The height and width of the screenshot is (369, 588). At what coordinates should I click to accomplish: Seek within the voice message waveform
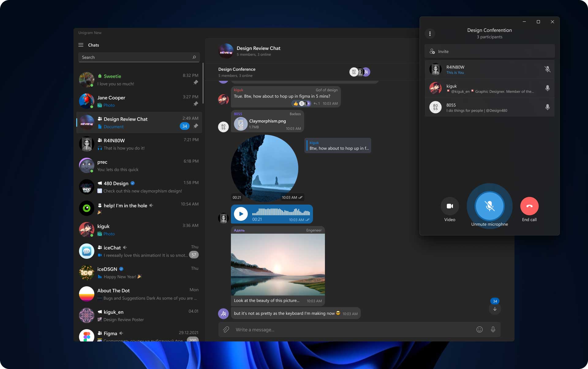(281, 212)
